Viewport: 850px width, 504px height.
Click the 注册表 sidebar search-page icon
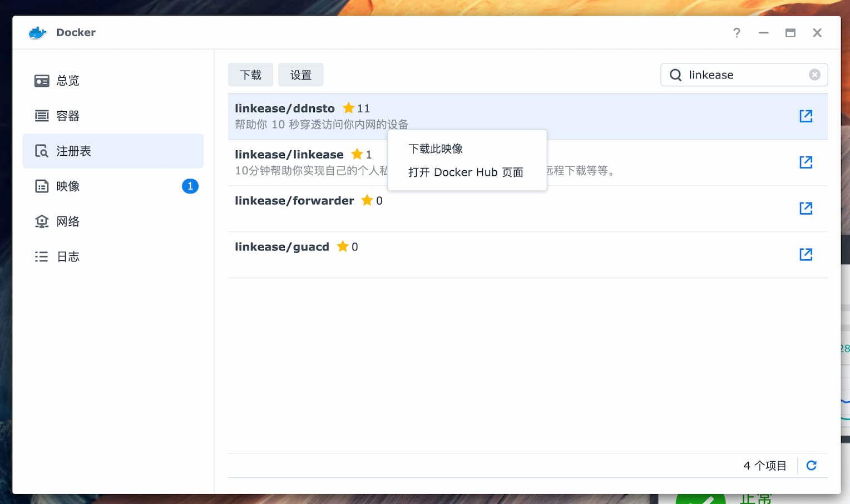click(x=42, y=151)
